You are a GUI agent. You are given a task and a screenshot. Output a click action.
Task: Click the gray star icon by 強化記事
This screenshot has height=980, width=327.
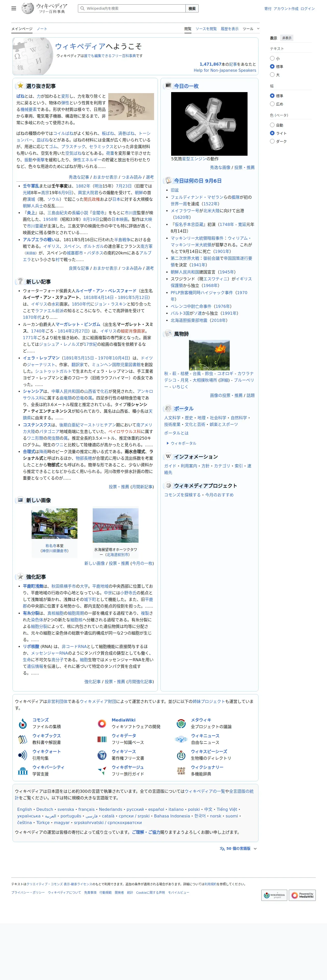point(20,576)
